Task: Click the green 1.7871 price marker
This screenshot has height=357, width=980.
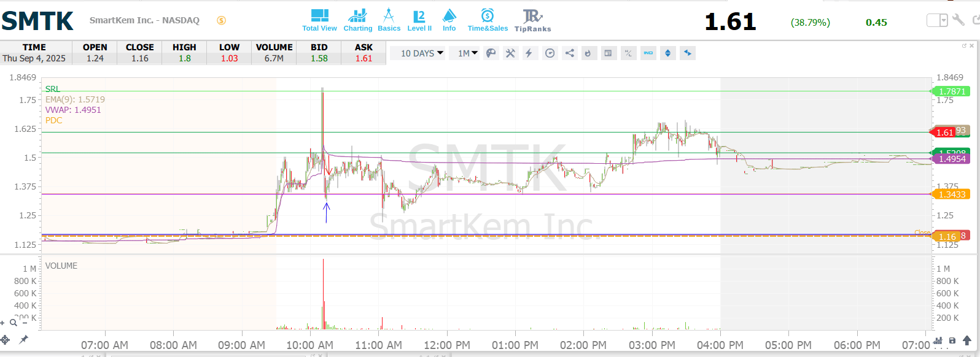Action: pos(951,91)
